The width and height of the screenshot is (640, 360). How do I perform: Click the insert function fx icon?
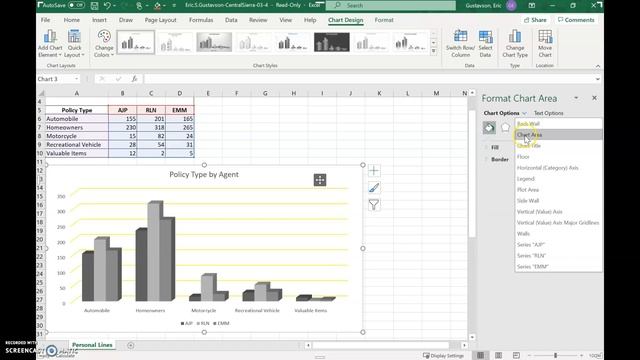(134, 79)
